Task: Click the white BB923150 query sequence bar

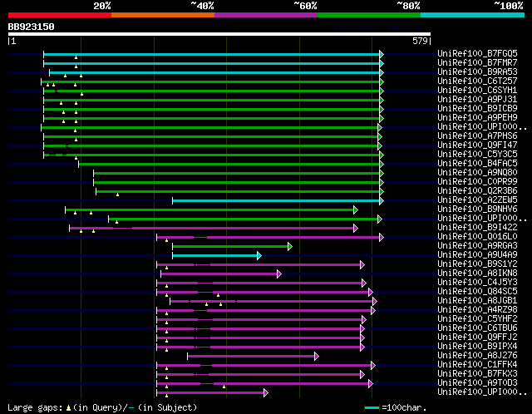Action: pyautogui.click(x=219, y=34)
